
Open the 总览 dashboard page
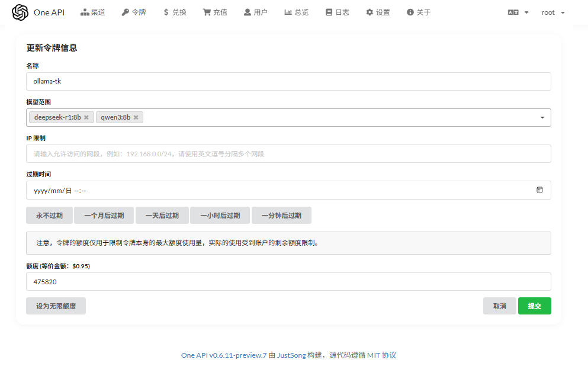(296, 12)
